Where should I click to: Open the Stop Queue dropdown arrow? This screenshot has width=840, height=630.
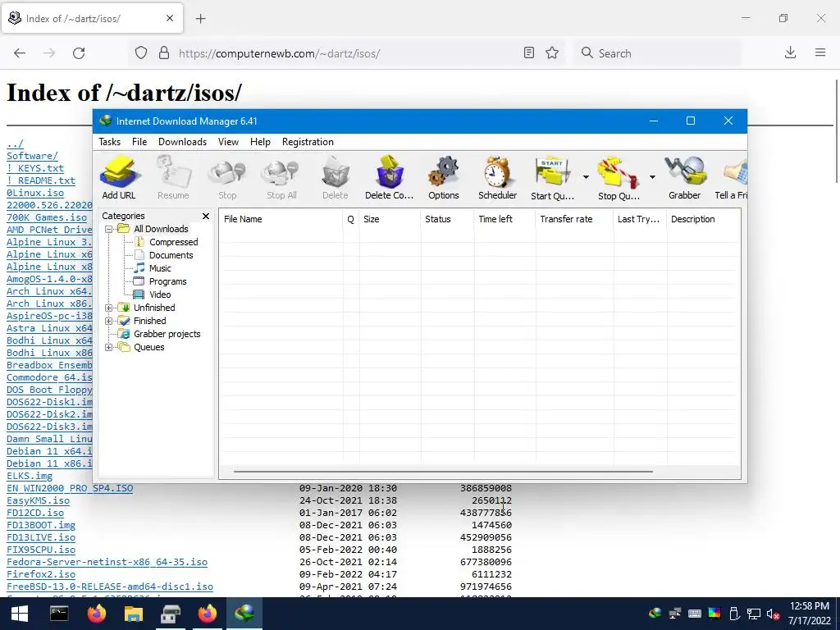point(652,177)
